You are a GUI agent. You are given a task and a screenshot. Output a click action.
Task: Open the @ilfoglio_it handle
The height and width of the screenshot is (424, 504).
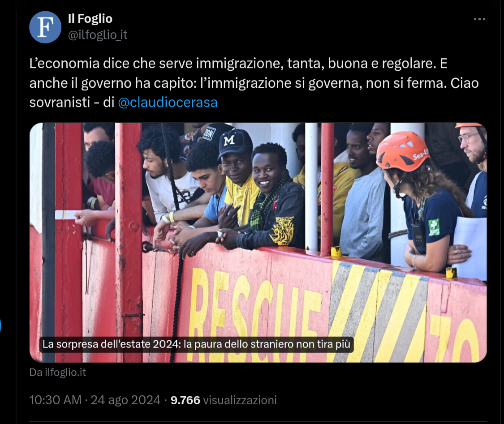(x=98, y=34)
